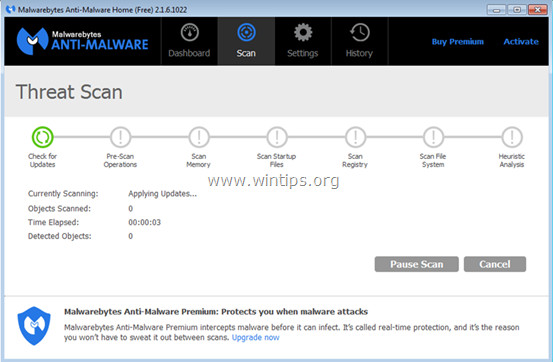Screen dimensions: 553x362
Task: Pause the scan with Pause Scan
Action: [417, 264]
